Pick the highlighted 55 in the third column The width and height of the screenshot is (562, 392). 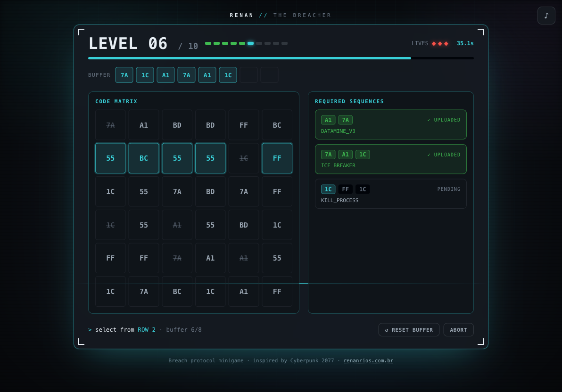click(x=177, y=158)
